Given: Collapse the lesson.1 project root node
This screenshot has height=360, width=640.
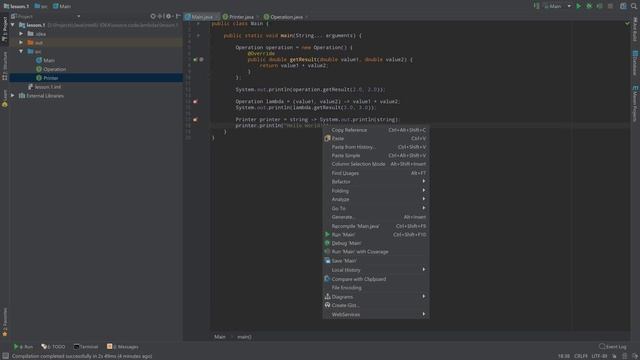Looking at the screenshot, I should pos(13,25).
